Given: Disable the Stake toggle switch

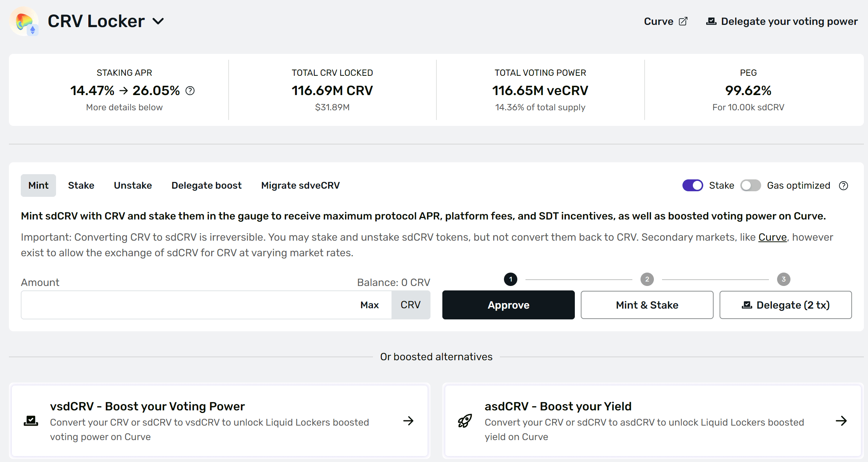Looking at the screenshot, I should tap(692, 185).
